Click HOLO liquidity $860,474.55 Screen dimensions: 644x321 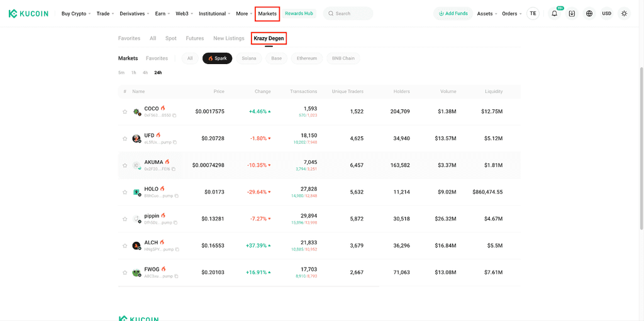[487, 192]
